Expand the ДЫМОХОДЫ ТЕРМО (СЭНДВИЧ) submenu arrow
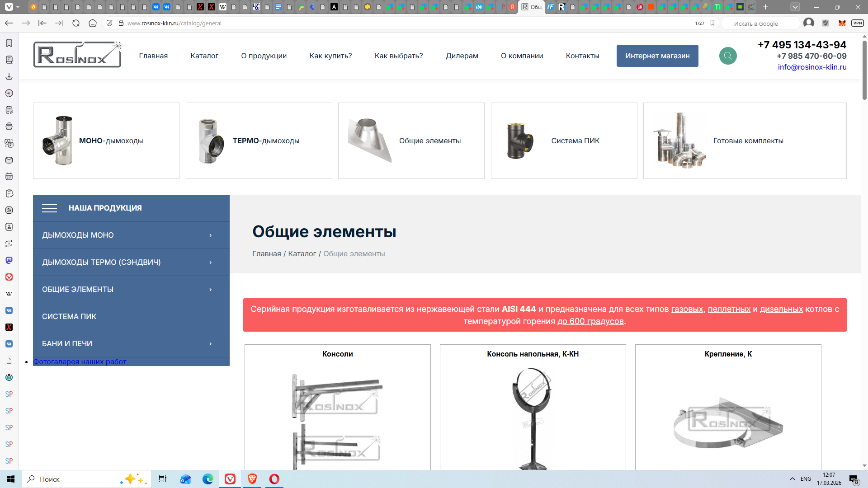Screen dimensions: 868x488 tap(211, 263)
